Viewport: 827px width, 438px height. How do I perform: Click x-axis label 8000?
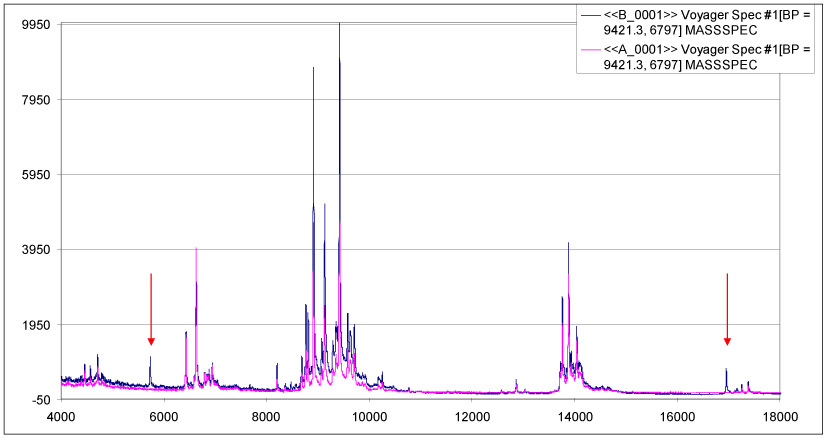coord(266,416)
